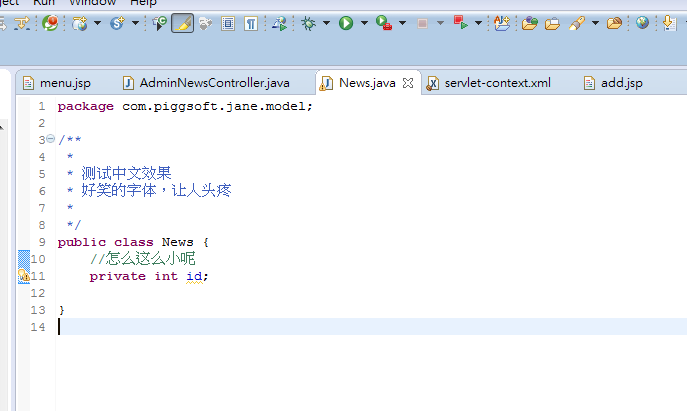Viewport: 687px width, 411px height.
Task: Close the News.java tab
Action: [x=407, y=83]
